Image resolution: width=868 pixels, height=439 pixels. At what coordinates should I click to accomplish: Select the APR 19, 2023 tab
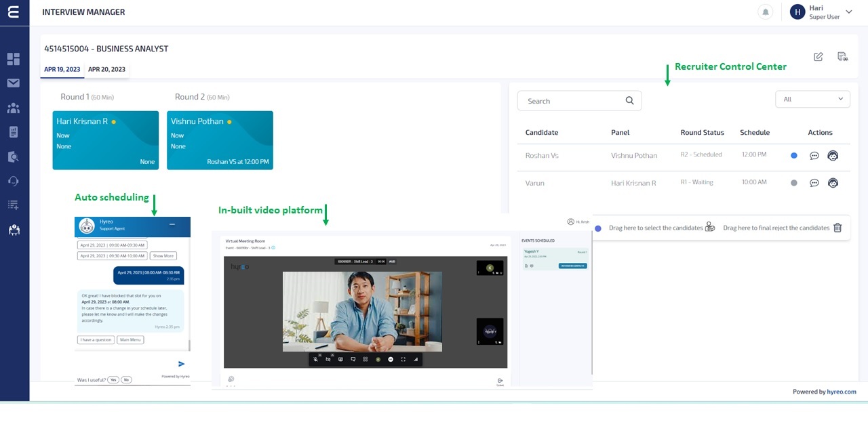pyautogui.click(x=62, y=69)
